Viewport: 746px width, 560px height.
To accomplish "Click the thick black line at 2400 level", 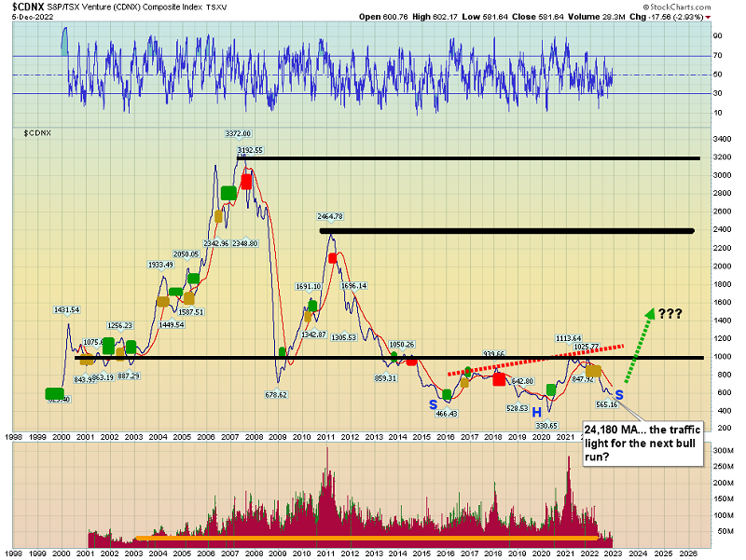I will (x=508, y=230).
